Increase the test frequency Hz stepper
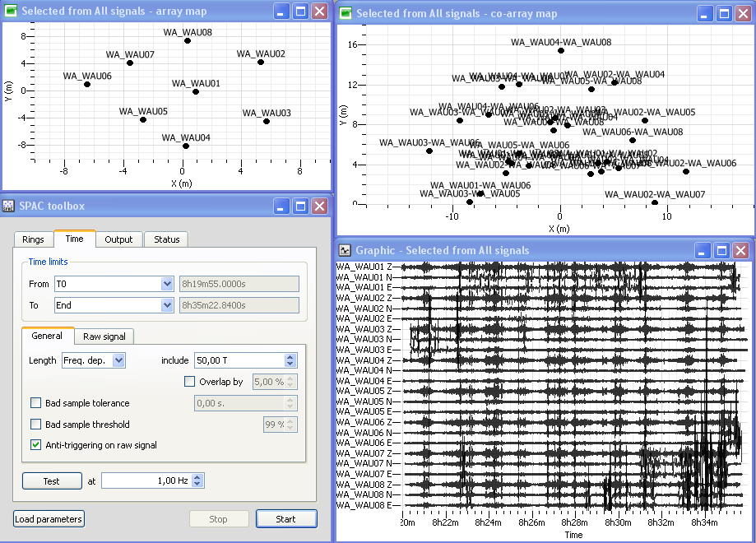 click(197, 478)
